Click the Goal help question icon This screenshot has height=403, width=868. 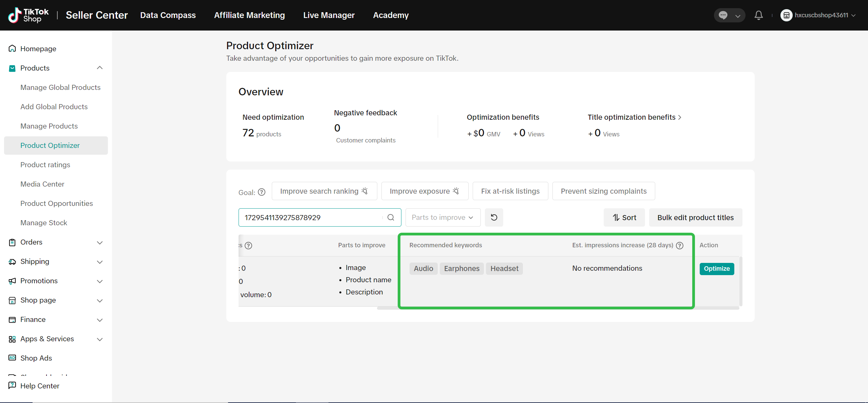pyautogui.click(x=262, y=192)
